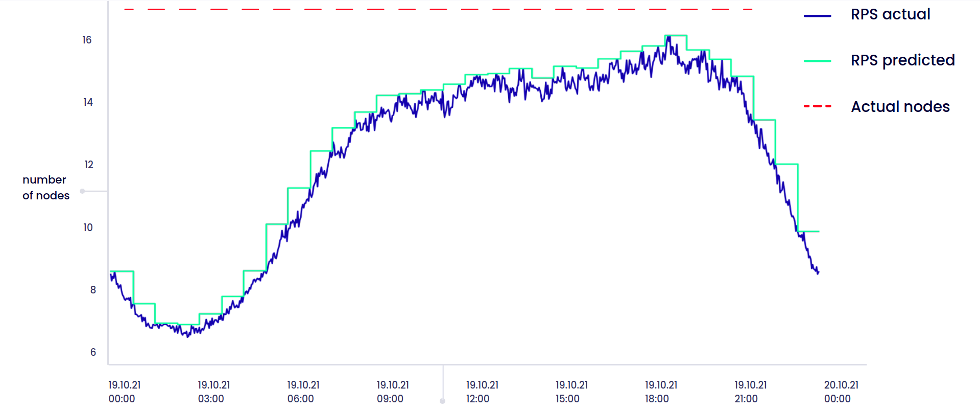Click the y-axis tick label 16
This screenshot has height=410, width=980.
[x=87, y=40]
